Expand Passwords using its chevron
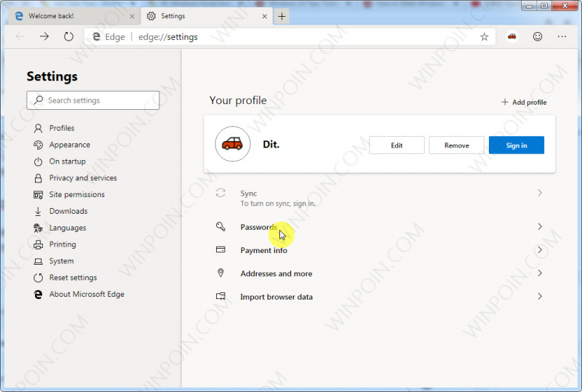 click(540, 226)
